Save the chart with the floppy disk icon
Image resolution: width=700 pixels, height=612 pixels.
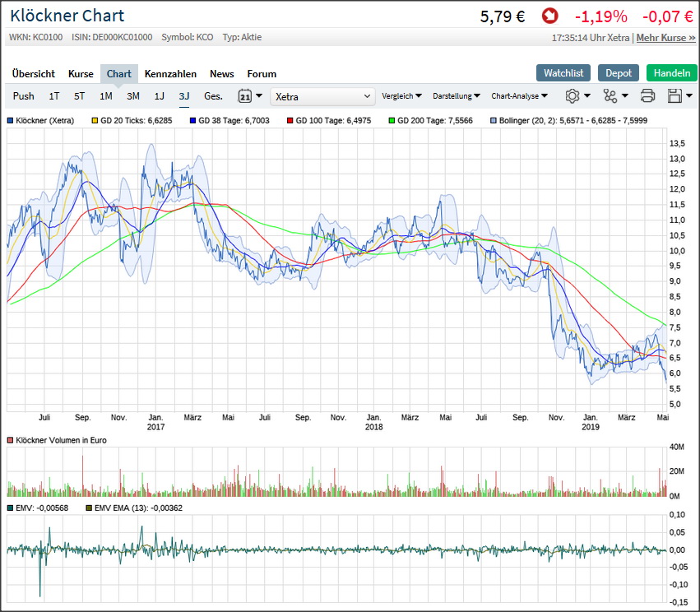tap(675, 96)
